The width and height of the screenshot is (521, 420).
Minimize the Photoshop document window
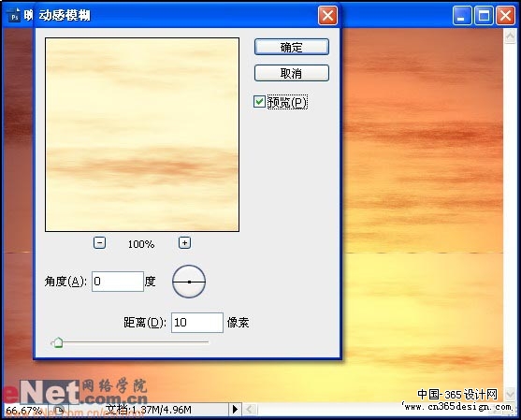point(462,16)
